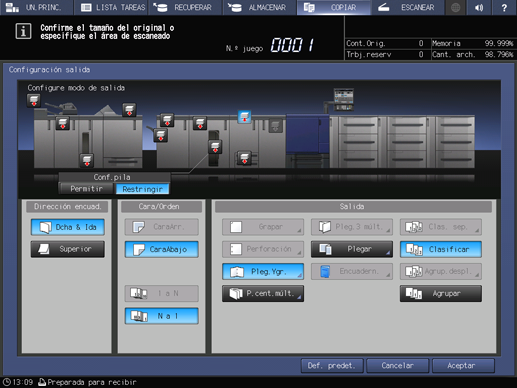Select CaraAbajo face down option
The height and width of the screenshot is (388, 517).
[162, 249]
